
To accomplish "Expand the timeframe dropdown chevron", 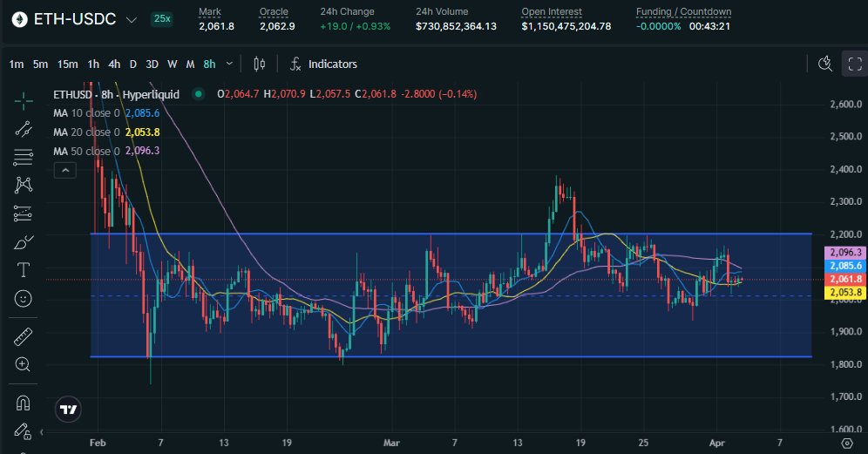I will pyautogui.click(x=229, y=64).
